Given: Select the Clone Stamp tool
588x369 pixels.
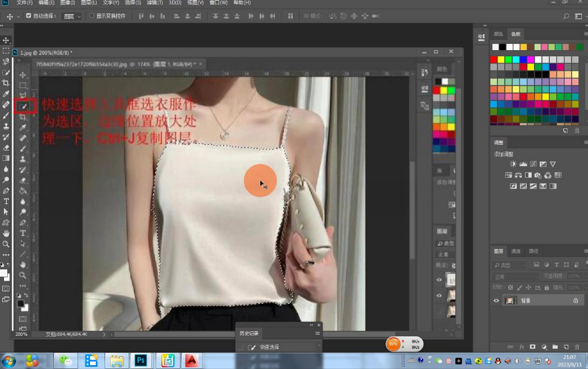Looking at the screenshot, I should (x=6, y=126).
